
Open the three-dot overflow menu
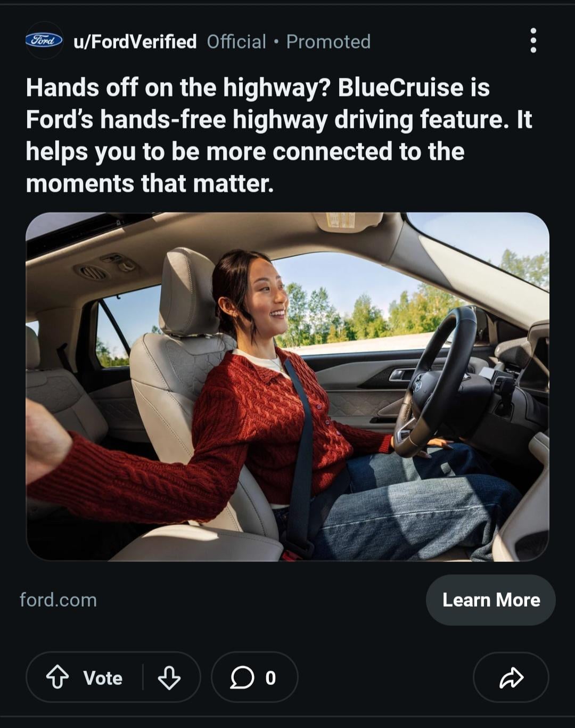click(x=533, y=40)
